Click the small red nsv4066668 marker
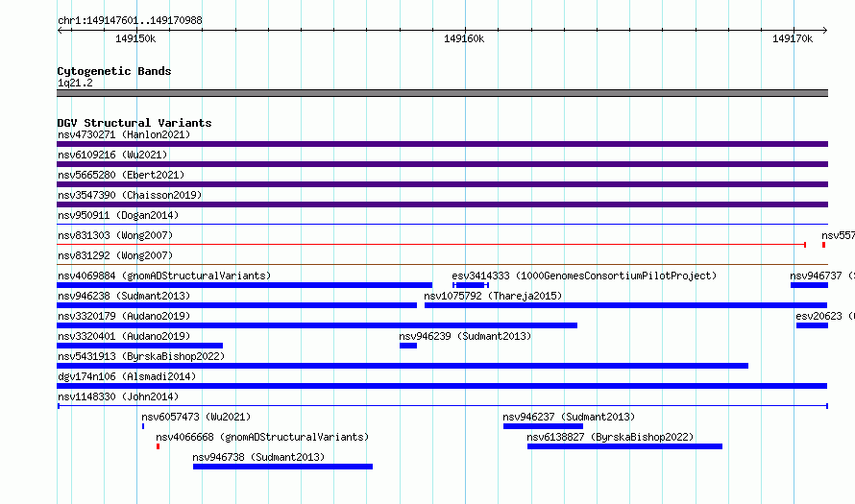This screenshot has width=855, height=504. pyautogui.click(x=159, y=446)
